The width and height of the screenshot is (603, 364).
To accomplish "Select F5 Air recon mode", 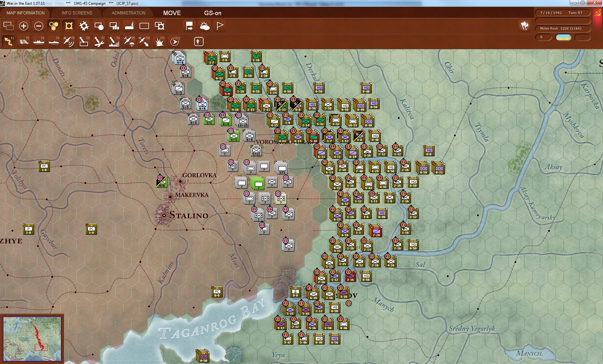I will point(69,41).
